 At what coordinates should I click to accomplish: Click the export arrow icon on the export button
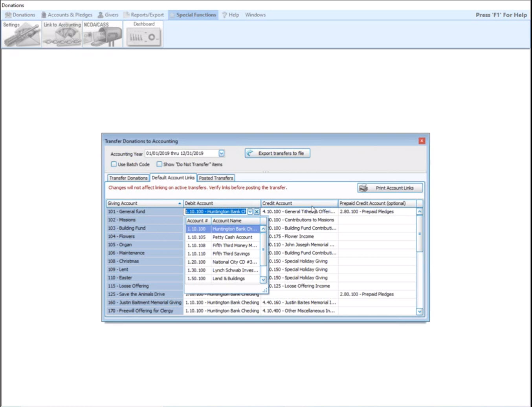pos(250,153)
